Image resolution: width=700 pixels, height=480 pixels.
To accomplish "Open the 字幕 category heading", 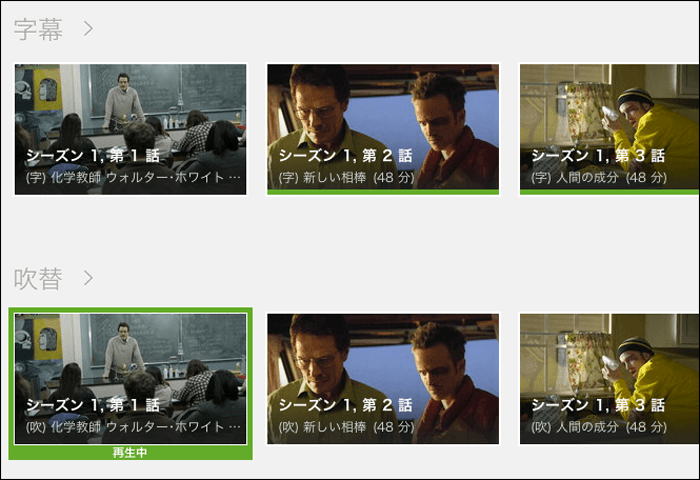I will 38,29.
